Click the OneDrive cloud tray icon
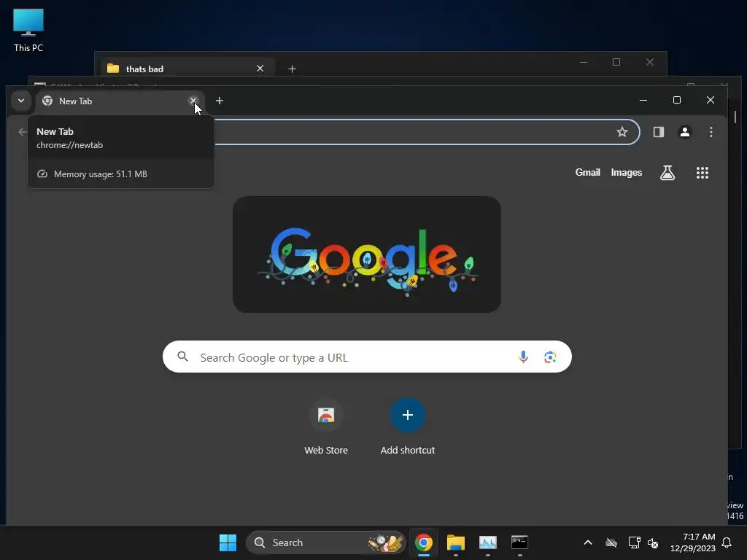Viewport: 747px width, 560px height. (611, 542)
